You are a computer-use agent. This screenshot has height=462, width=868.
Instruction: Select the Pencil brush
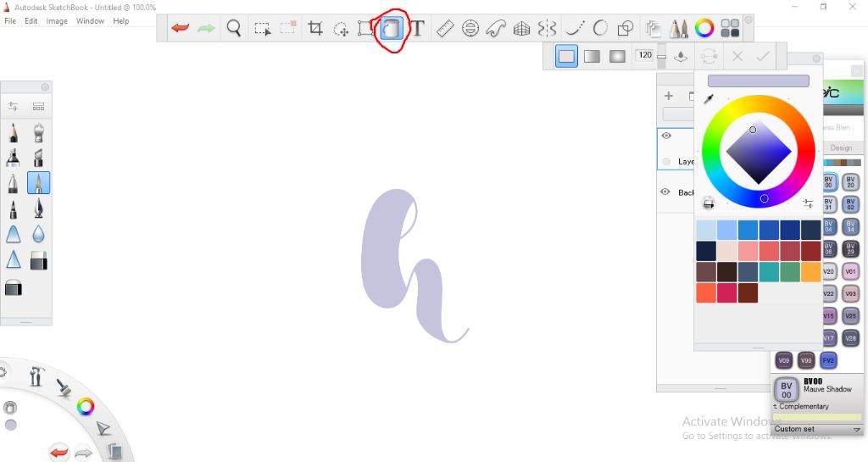[14, 133]
